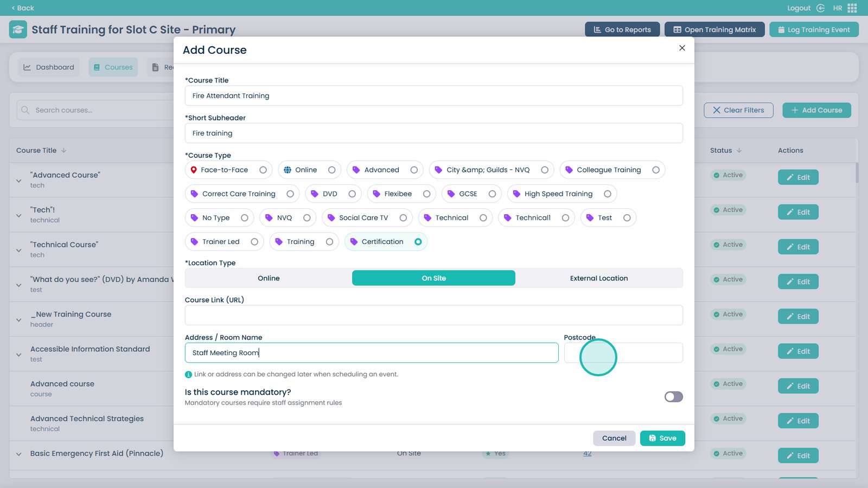Image resolution: width=868 pixels, height=488 pixels.
Task: Expand the _New Training Course row
Action: 19,320
